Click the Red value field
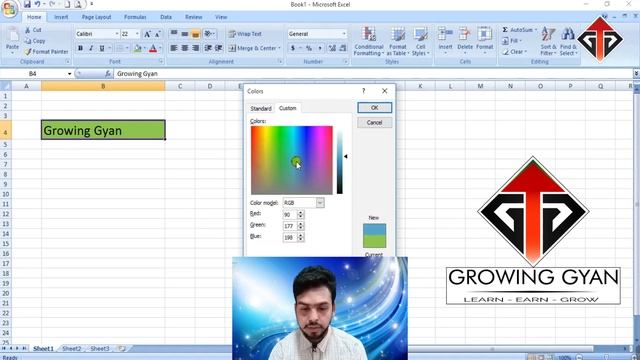The height and width of the screenshot is (360, 640). coord(289,214)
